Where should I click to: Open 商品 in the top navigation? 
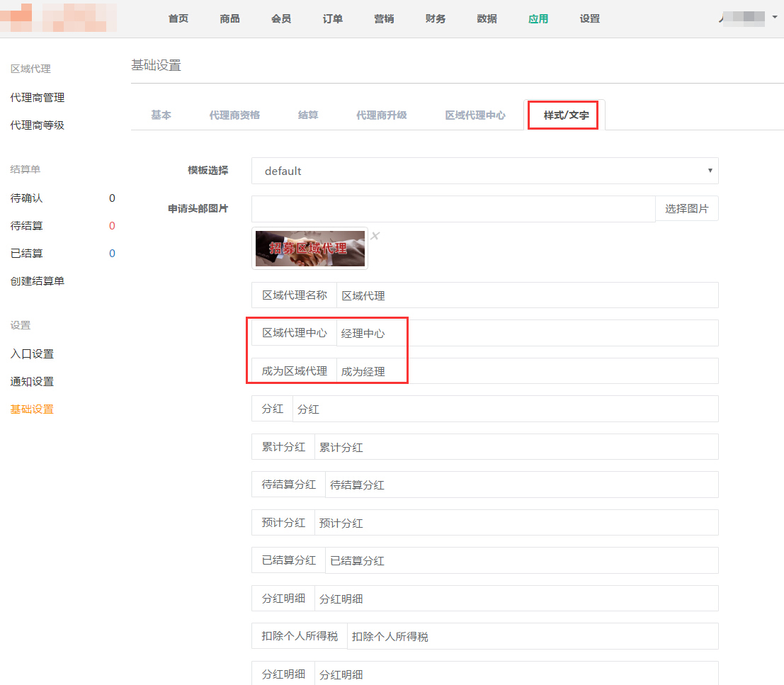pyautogui.click(x=229, y=18)
